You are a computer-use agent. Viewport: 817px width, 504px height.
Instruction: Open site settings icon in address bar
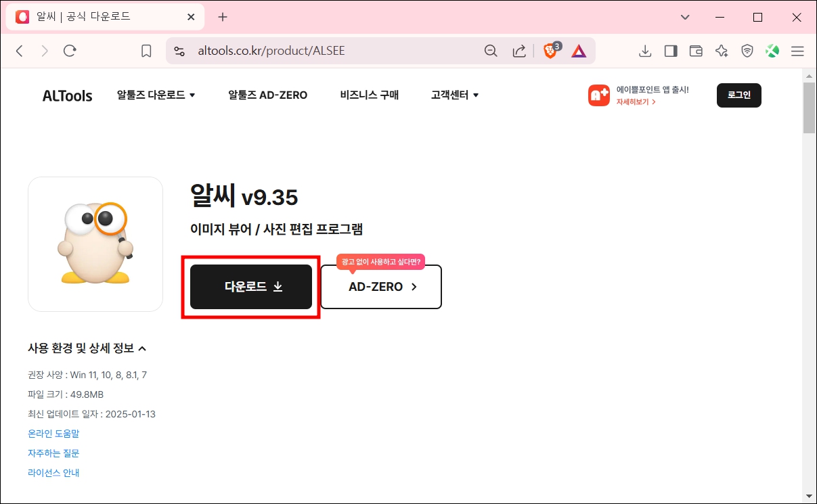tap(179, 51)
